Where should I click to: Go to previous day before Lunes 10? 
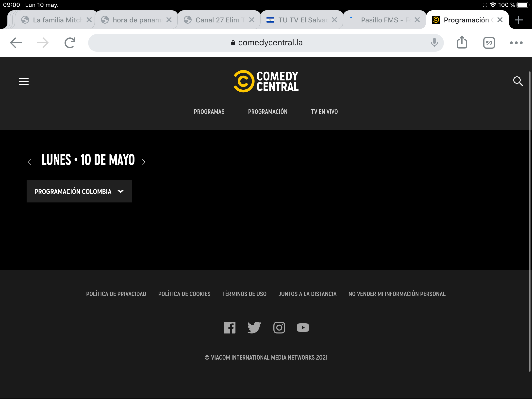coord(30,162)
